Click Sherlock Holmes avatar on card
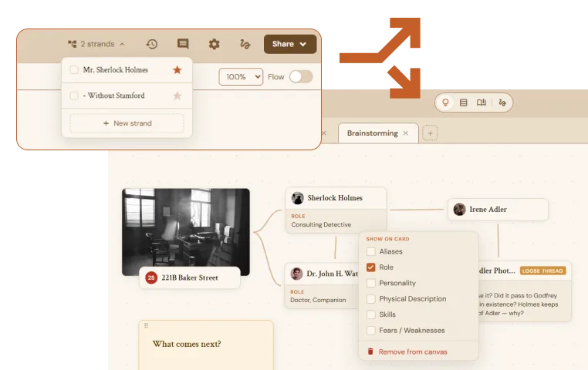The width and height of the screenshot is (588, 370). pos(297,198)
